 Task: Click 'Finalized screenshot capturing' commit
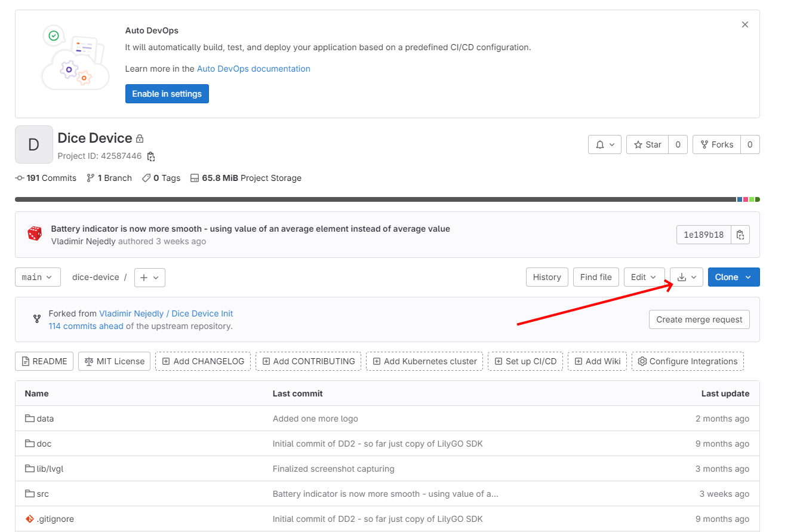(x=334, y=469)
